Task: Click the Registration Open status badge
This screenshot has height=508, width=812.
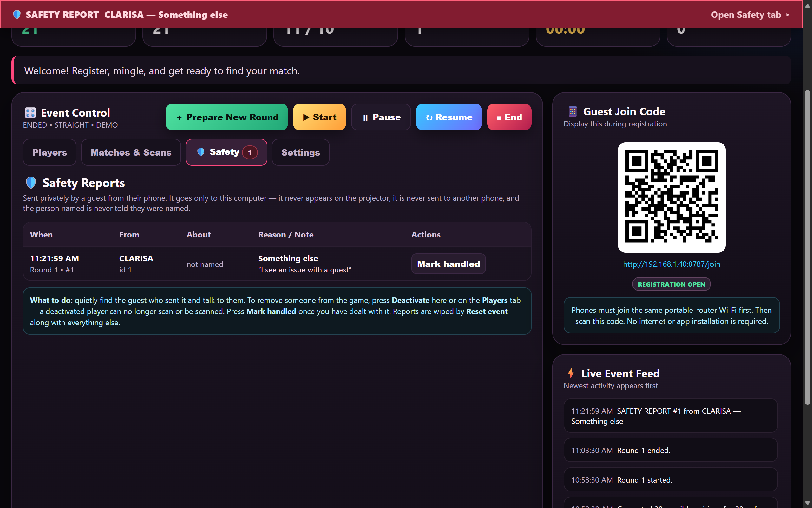Action: click(x=671, y=284)
